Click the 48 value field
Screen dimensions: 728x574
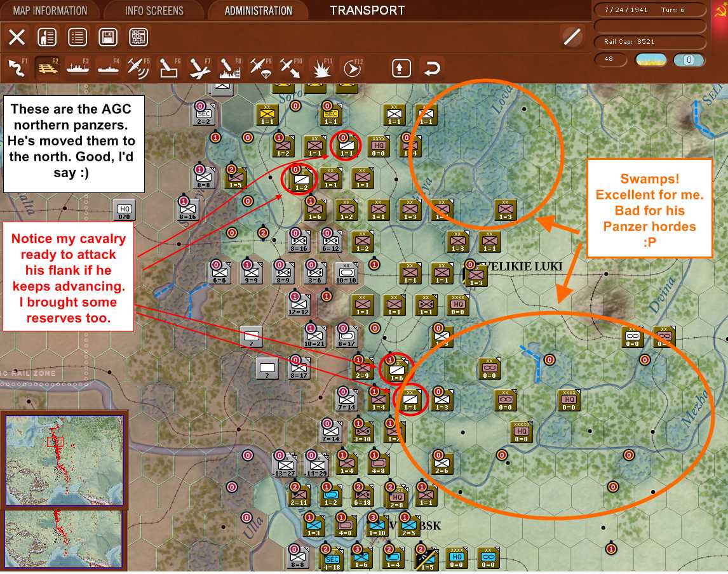pyautogui.click(x=610, y=60)
